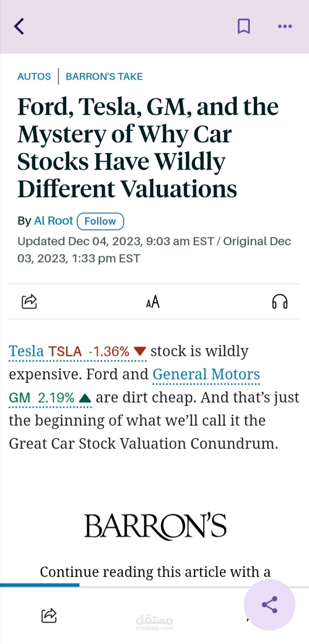Open the Tesla company link
Image resolution: width=309 pixels, height=644 pixels.
coord(26,351)
